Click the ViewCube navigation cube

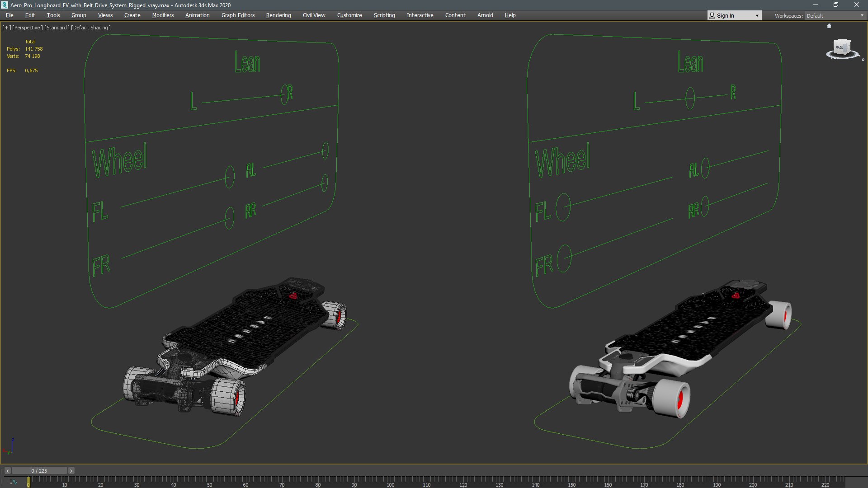[x=842, y=47]
